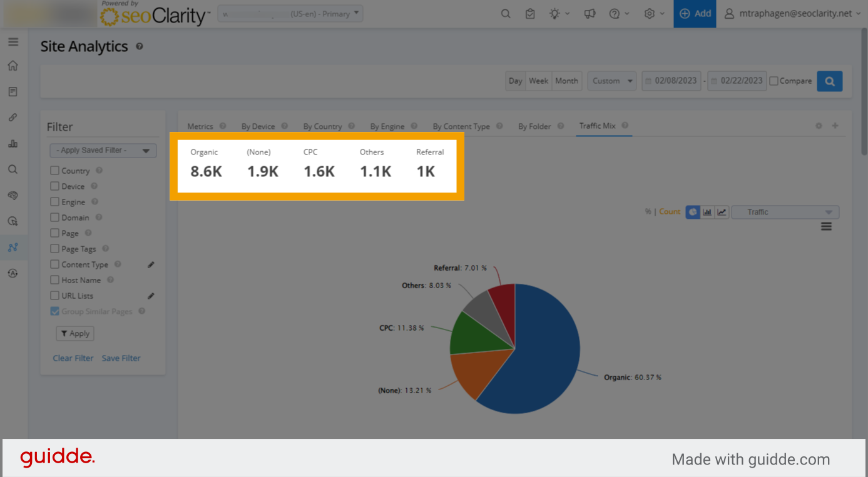Enable the Country filter checkbox
The height and width of the screenshot is (477, 868).
(x=54, y=170)
